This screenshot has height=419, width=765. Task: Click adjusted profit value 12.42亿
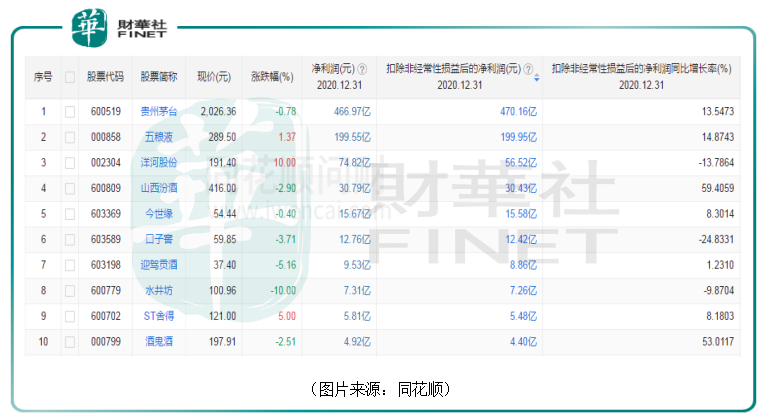(x=521, y=239)
